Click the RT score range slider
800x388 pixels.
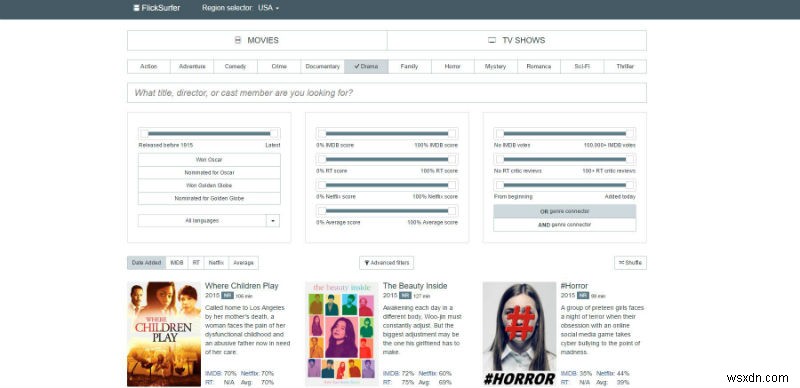[x=387, y=159]
